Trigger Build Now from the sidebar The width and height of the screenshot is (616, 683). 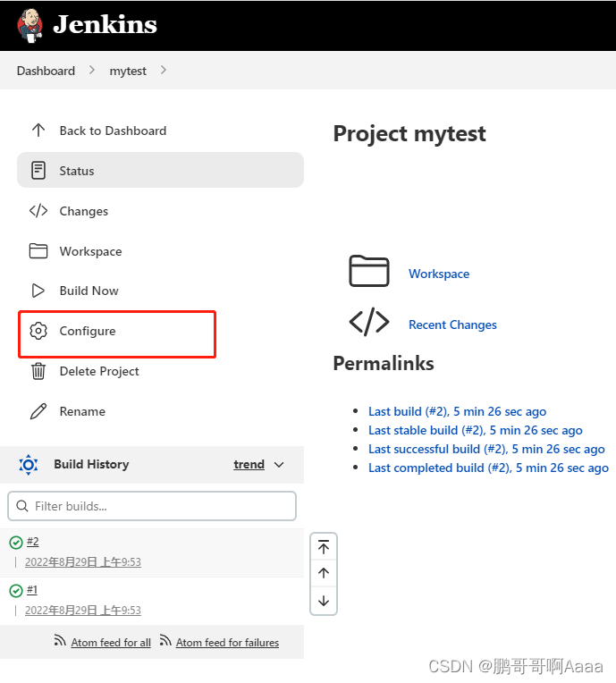tap(89, 291)
